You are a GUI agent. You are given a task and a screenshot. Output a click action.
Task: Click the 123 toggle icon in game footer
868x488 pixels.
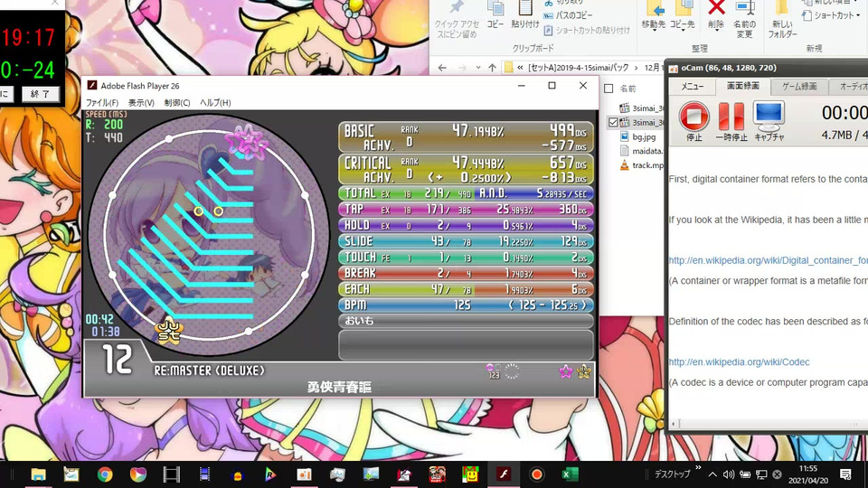pos(494,371)
